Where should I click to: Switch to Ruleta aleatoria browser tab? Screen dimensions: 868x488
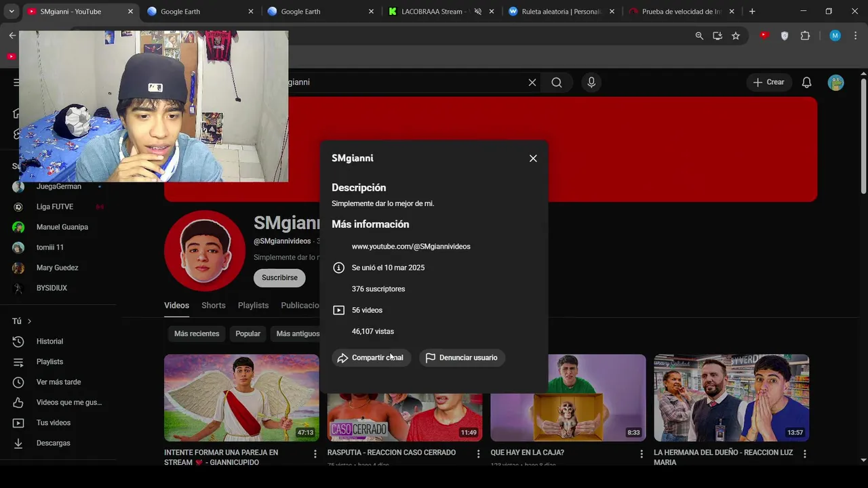pos(561,12)
